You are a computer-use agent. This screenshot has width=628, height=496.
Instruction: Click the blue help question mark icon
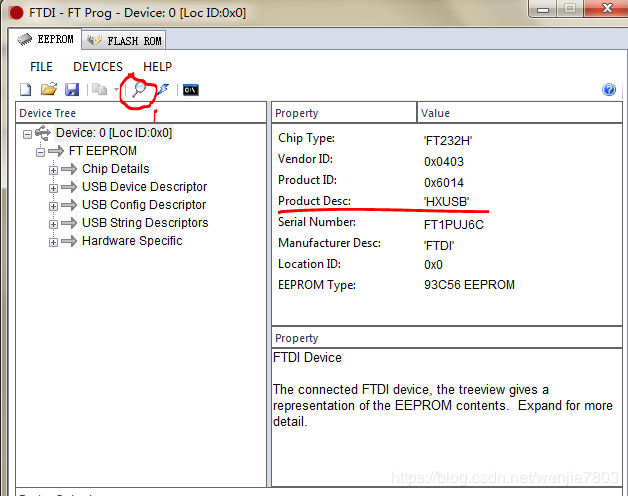click(609, 90)
